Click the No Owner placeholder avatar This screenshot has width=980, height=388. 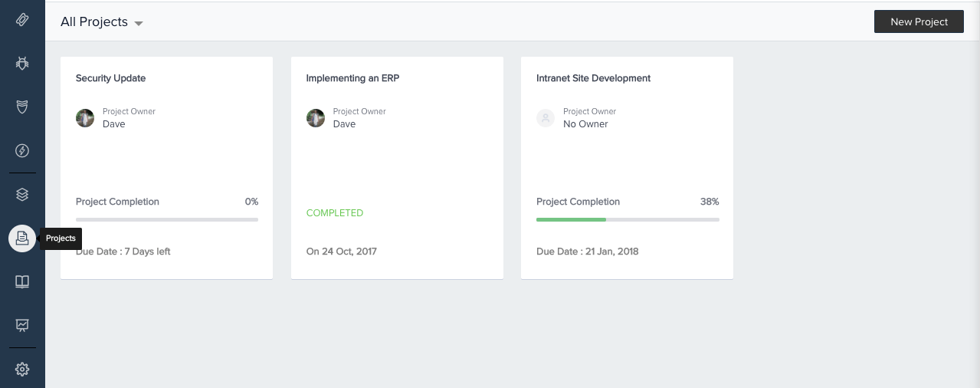[546, 118]
